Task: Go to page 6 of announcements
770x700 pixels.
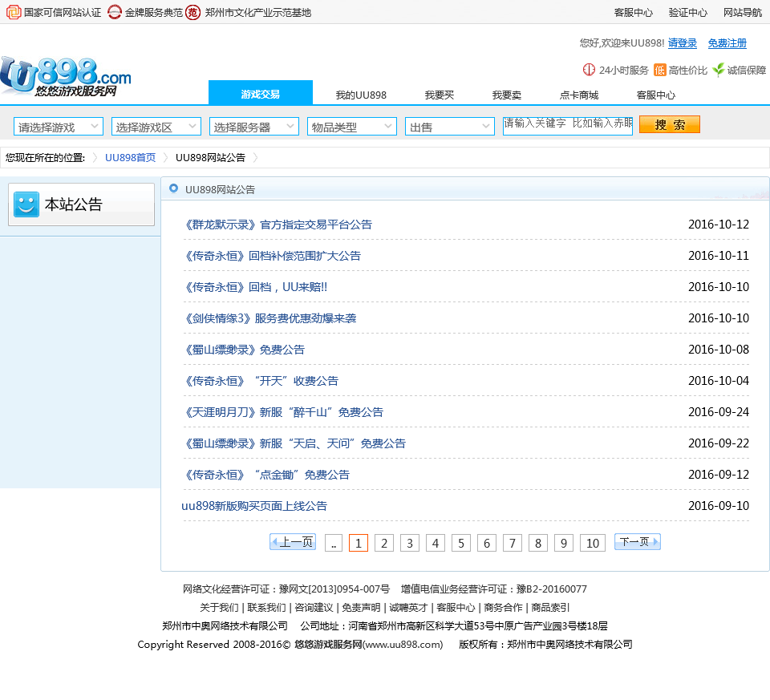Action: pyautogui.click(x=487, y=543)
